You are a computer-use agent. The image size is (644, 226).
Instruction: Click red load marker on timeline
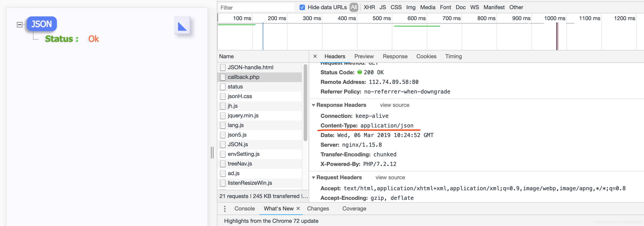[557, 36]
